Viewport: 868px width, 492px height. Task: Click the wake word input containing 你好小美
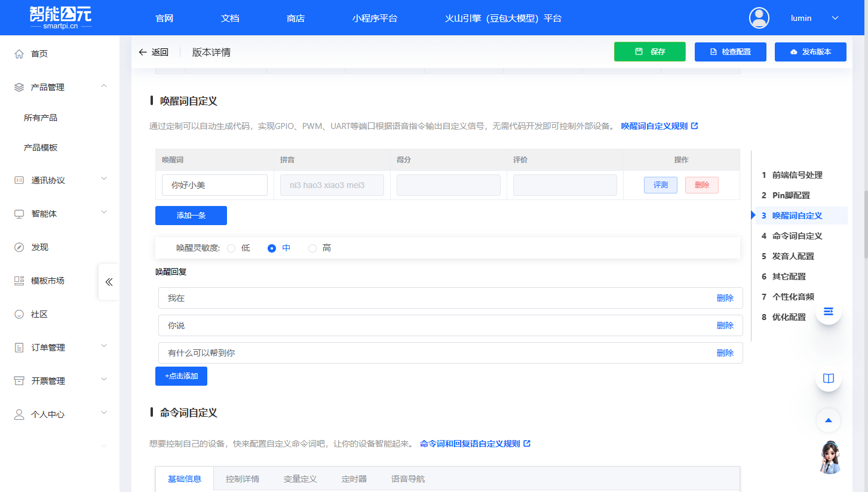[x=214, y=184]
